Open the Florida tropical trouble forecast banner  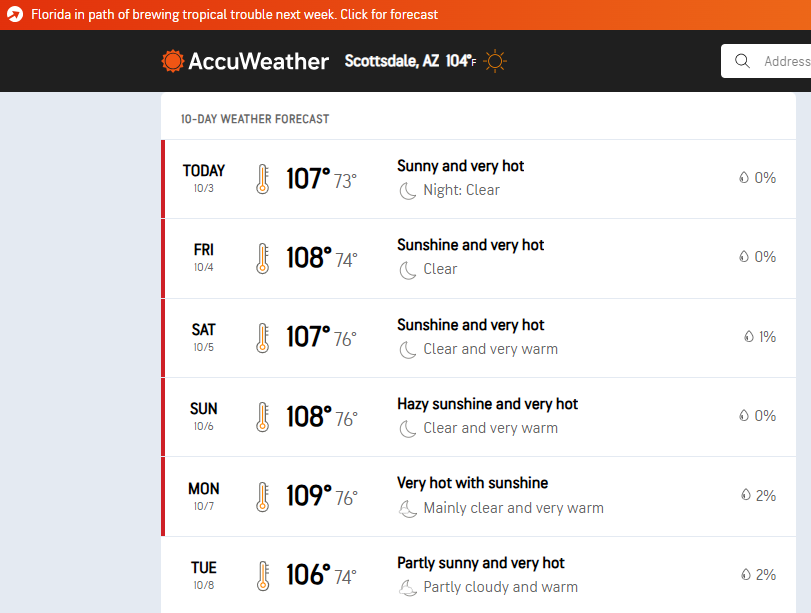pos(235,15)
